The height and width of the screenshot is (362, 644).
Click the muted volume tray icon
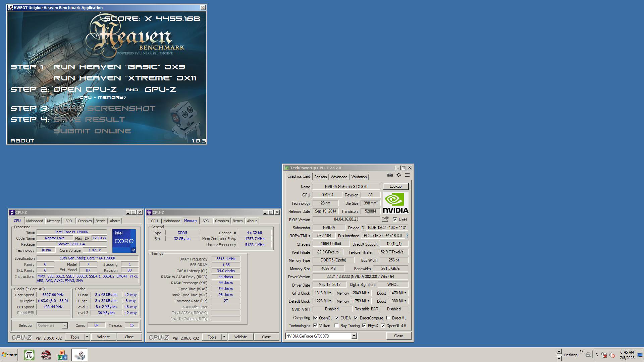[x=612, y=355]
